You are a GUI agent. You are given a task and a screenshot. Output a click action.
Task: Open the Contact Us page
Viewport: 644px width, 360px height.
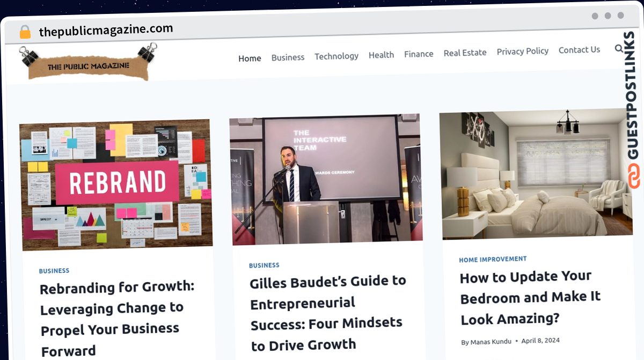(579, 49)
